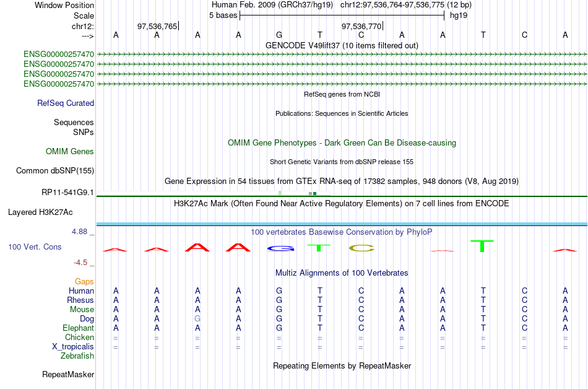Click the Sequences track label
Image resolution: width=588 pixels, height=389 pixels.
point(74,122)
